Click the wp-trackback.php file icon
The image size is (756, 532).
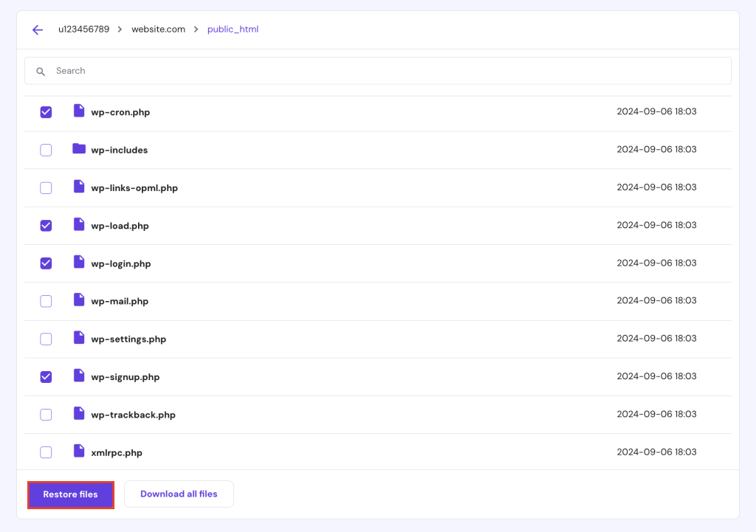pos(79,414)
